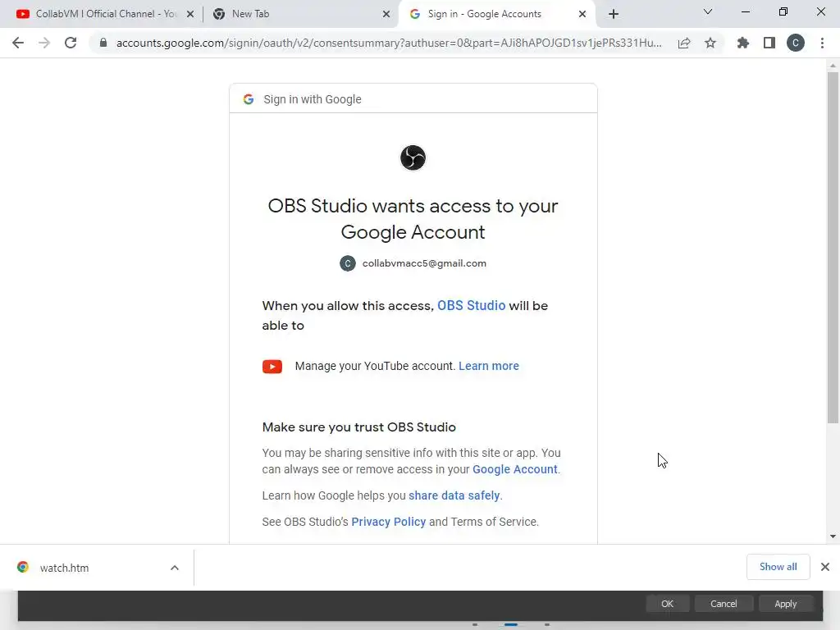Dismiss the downloads bar
Screen dimensions: 840x630
pos(825,567)
